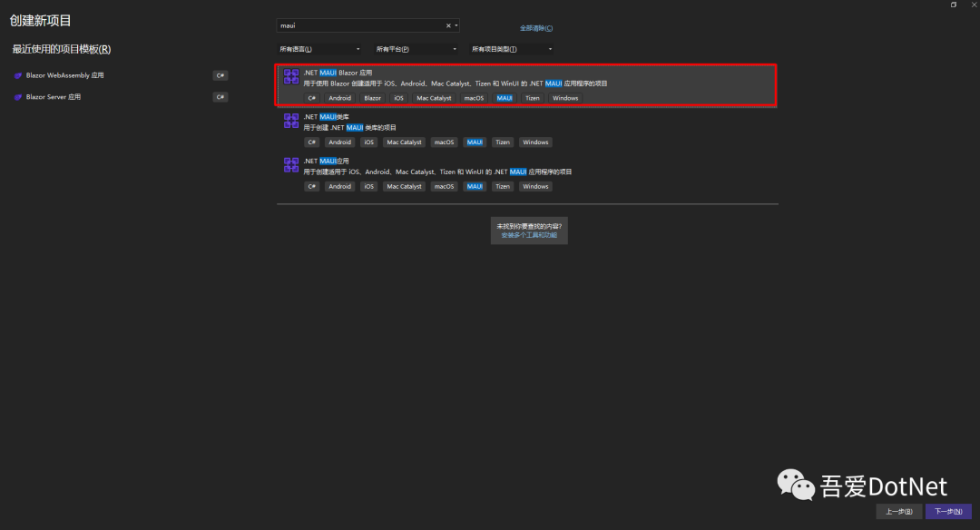Screen dimensions: 980x530
Task: Click the Android tag in MAUI类库 row
Action: pos(340,142)
